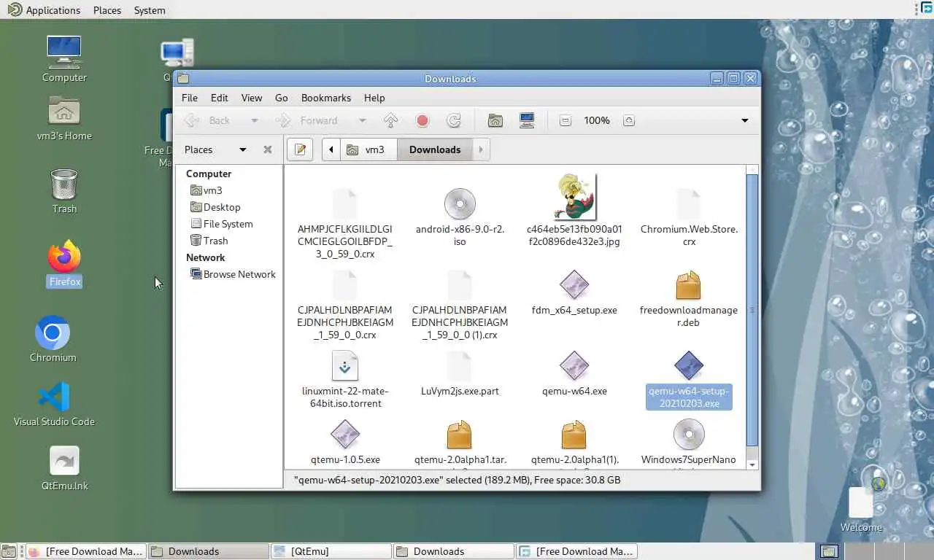This screenshot has width=934, height=560.
Task: Toggle text-based location bar edit icon
Action: pos(300,149)
